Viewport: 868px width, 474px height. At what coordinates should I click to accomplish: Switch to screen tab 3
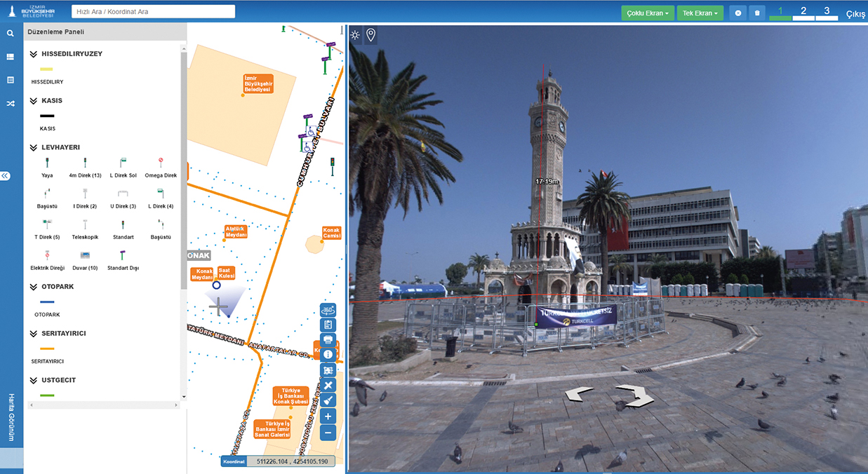point(827,13)
